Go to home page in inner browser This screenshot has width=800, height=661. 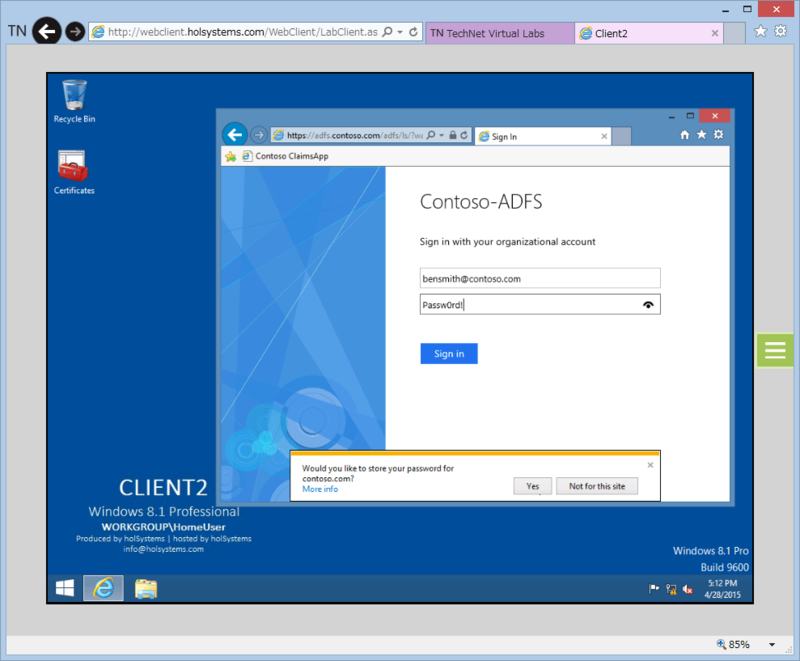[685, 135]
